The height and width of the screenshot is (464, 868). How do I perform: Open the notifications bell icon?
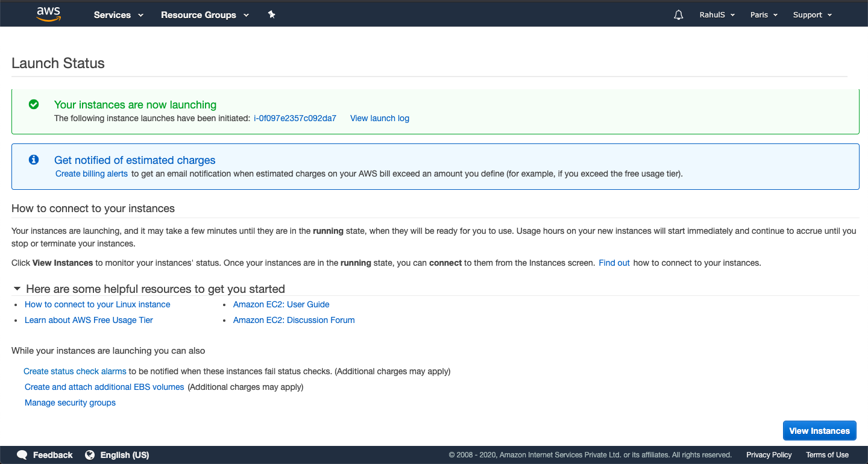(678, 14)
